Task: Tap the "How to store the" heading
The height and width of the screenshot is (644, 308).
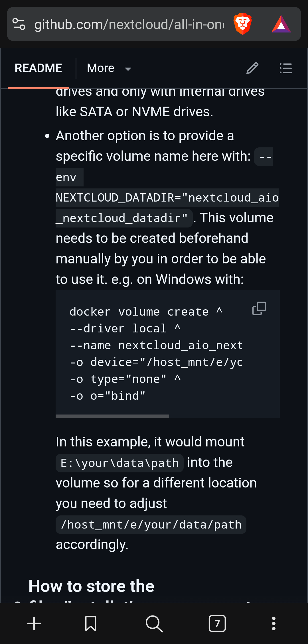Action: point(91,586)
